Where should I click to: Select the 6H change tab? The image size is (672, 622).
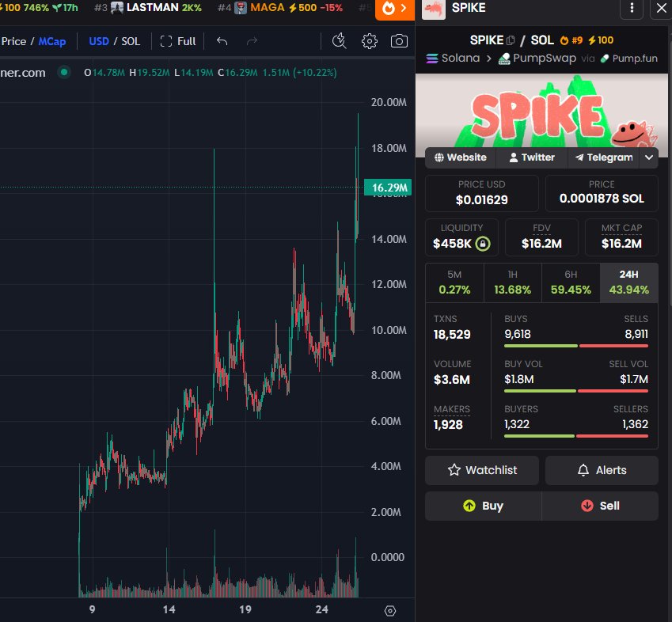(x=571, y=283)
